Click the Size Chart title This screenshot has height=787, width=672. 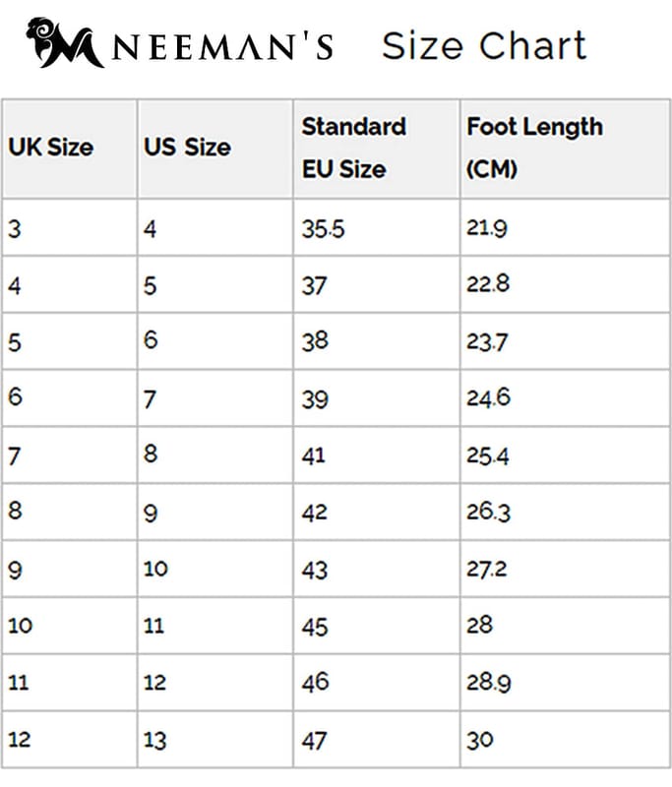pyautogui.click(x=483, y=45)
